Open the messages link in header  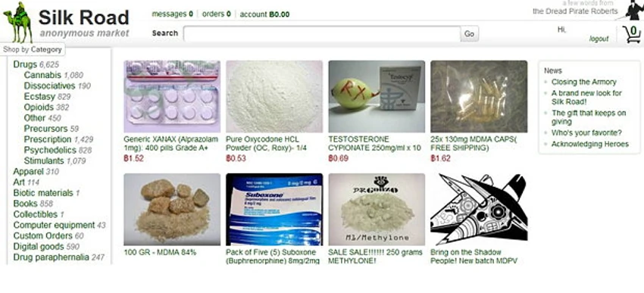172,14
